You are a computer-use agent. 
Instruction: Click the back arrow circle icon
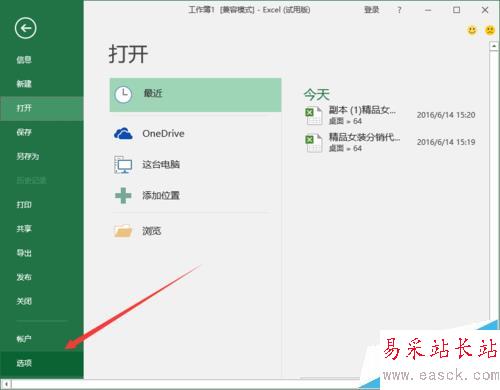[x=26, y=28]
